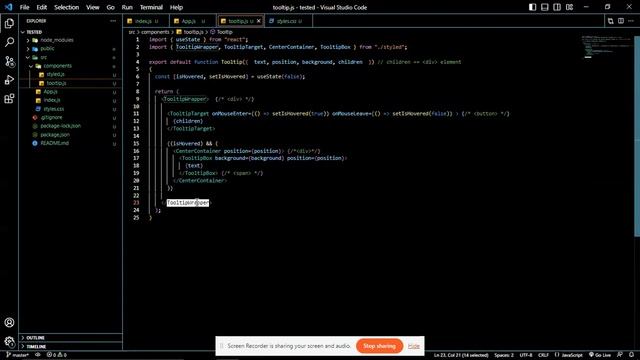
Task: Open package.json in the explorer
Action: (71, 134)
